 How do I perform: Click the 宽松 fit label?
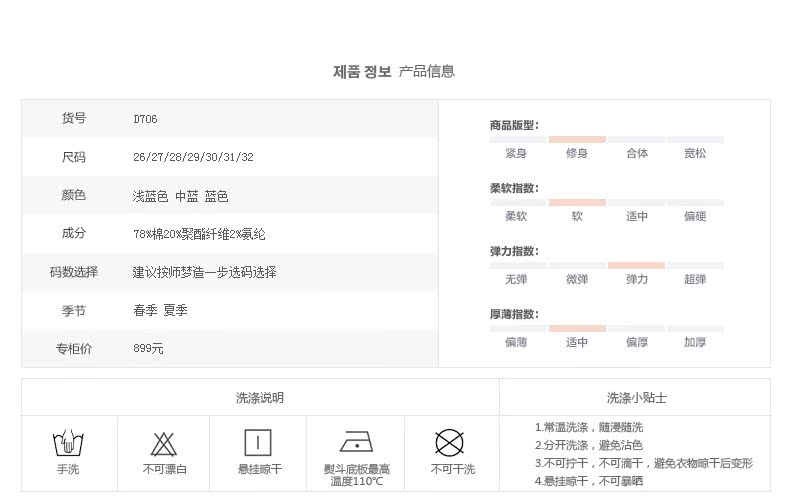[695, 153]
